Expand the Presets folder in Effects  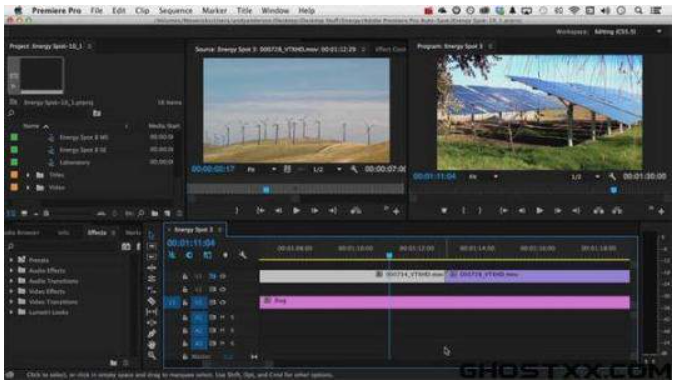click(x=11, y=260)
